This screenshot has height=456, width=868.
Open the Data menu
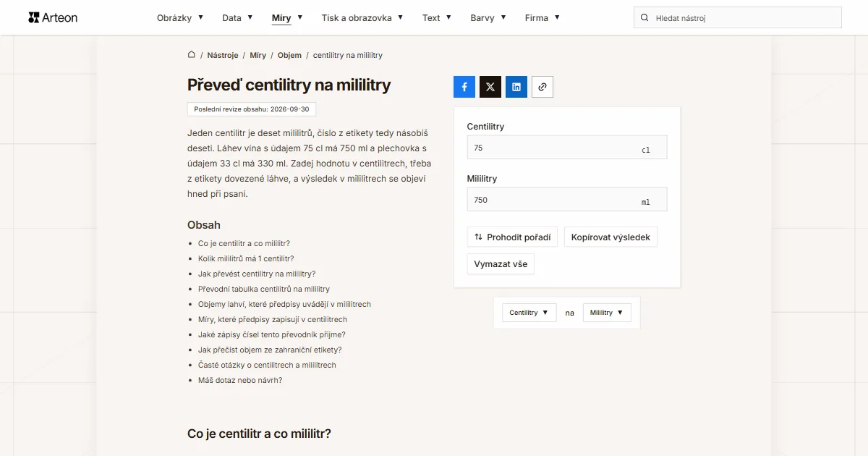[237, 17]
